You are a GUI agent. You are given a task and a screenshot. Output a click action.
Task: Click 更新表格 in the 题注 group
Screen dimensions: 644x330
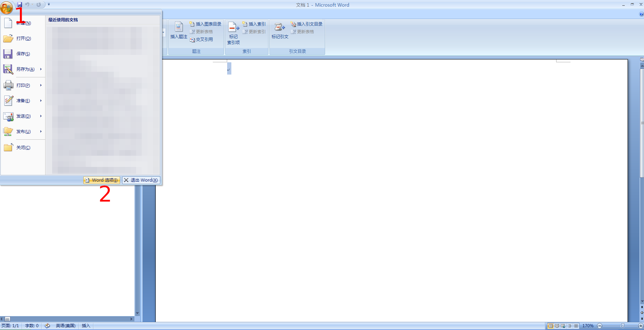point(201,32)
